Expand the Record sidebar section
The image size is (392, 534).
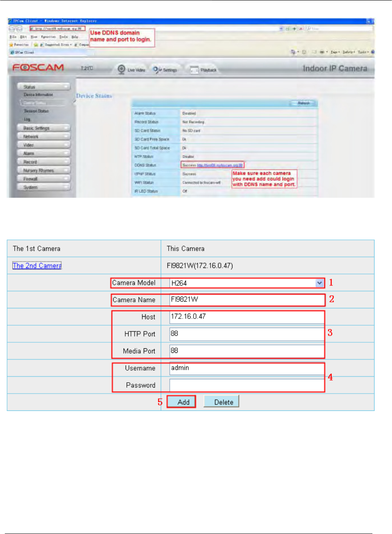(x=44, y=162)
